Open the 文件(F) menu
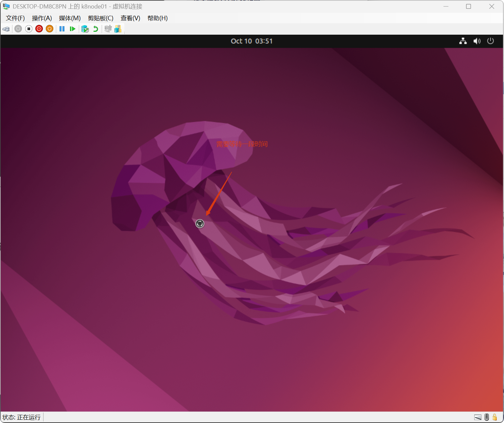The width and height of the screenshot is (504, 423). pos(15,18)
